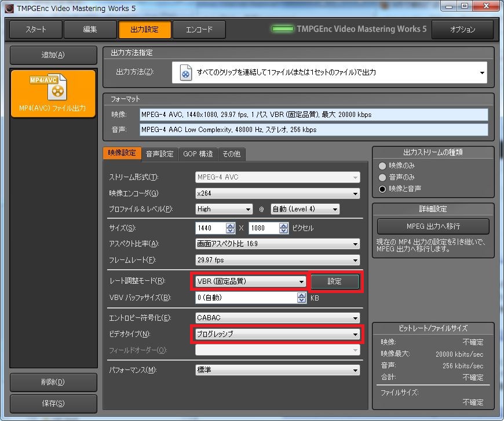Click the output method file icon
Viewport: 504px width, 421px height.
(x=186, y=72)
